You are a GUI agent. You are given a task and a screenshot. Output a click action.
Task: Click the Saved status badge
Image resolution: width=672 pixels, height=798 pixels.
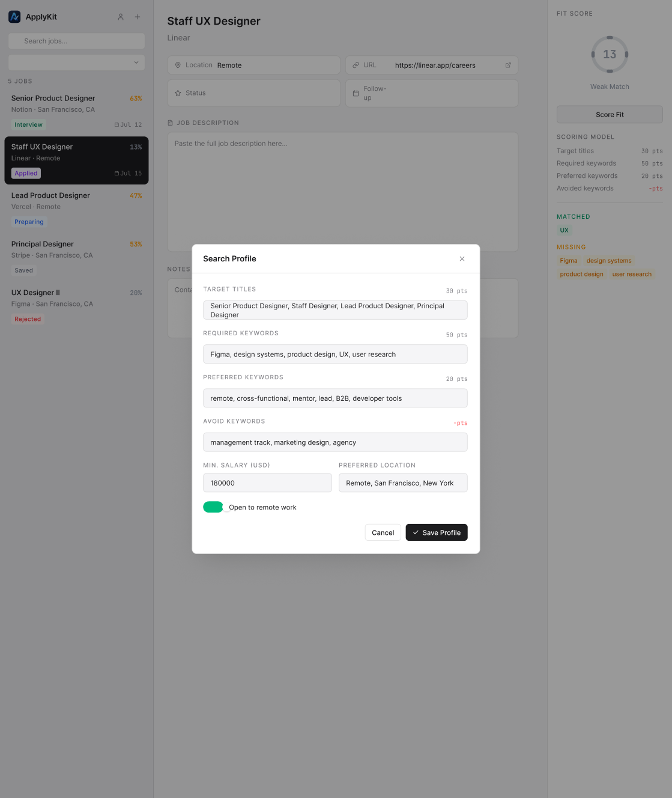pyautogui.click(x=23, y=270)
